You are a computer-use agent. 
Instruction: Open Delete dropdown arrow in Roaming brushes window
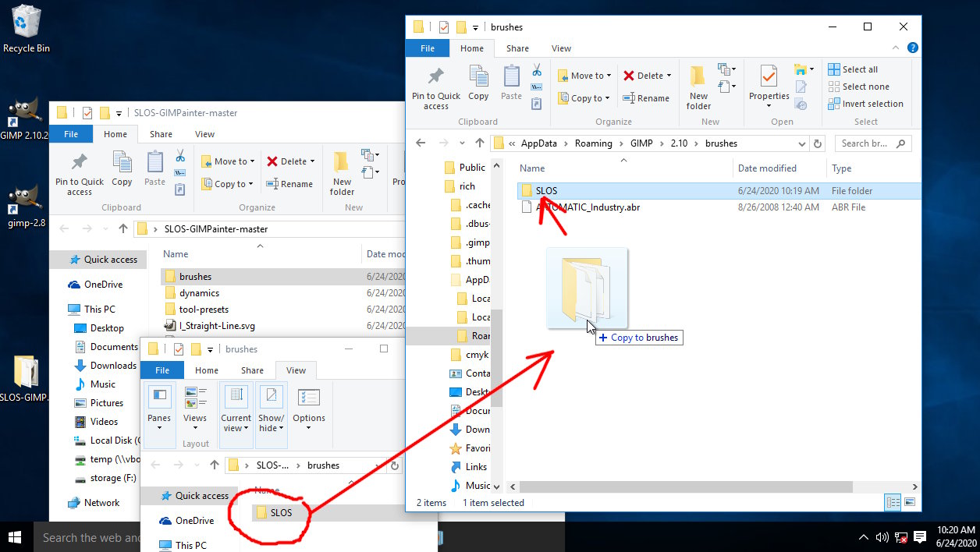(x=670, y=76)
